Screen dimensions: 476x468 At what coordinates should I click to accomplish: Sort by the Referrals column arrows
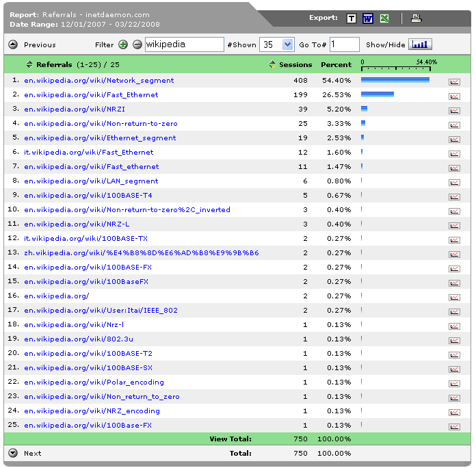click(x=29, y=65)
